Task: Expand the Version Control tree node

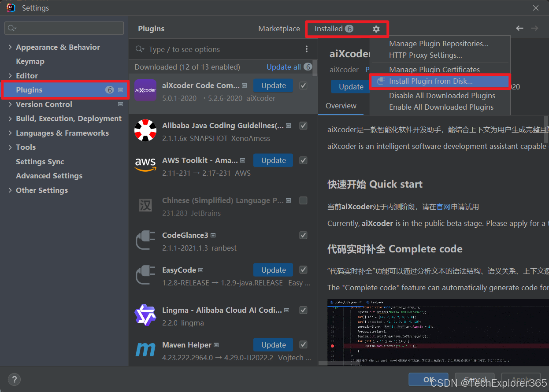Action: pyautogui.click(x=10, y=104)
